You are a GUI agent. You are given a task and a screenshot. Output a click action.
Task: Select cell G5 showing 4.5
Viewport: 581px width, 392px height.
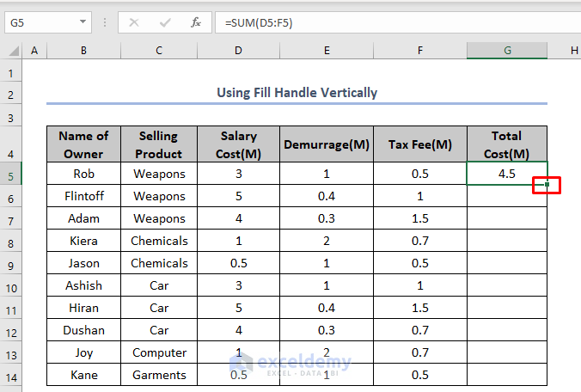point(507,174)
